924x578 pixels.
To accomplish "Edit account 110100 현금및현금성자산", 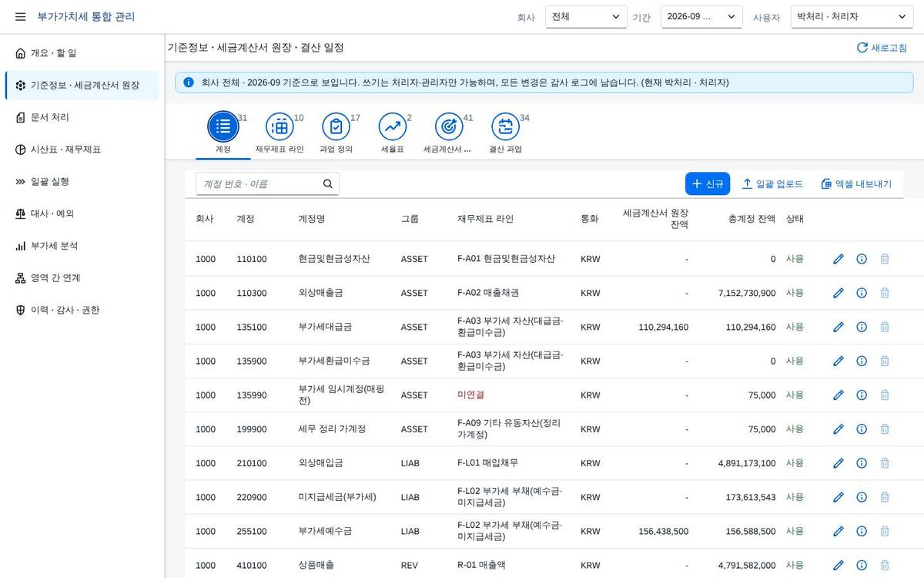I will (839, 259).
